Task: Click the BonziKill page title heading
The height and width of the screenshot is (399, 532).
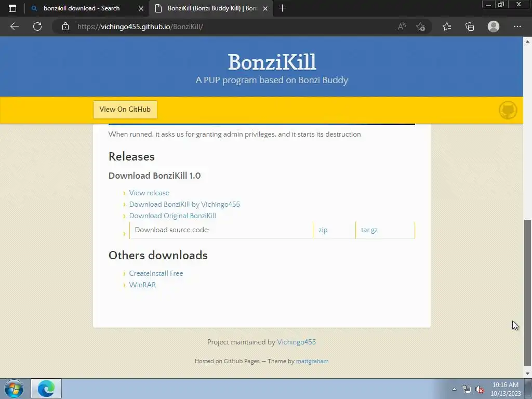Action: 272,62
